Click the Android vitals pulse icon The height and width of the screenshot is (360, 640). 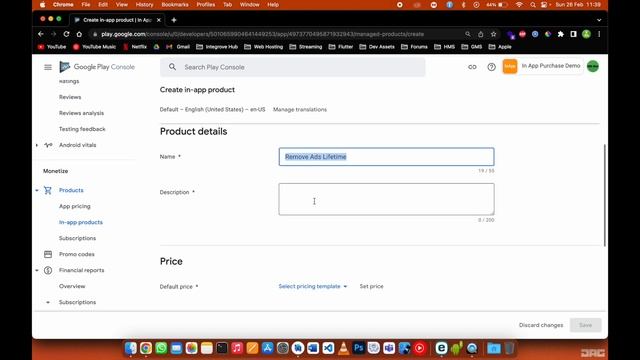48,145
